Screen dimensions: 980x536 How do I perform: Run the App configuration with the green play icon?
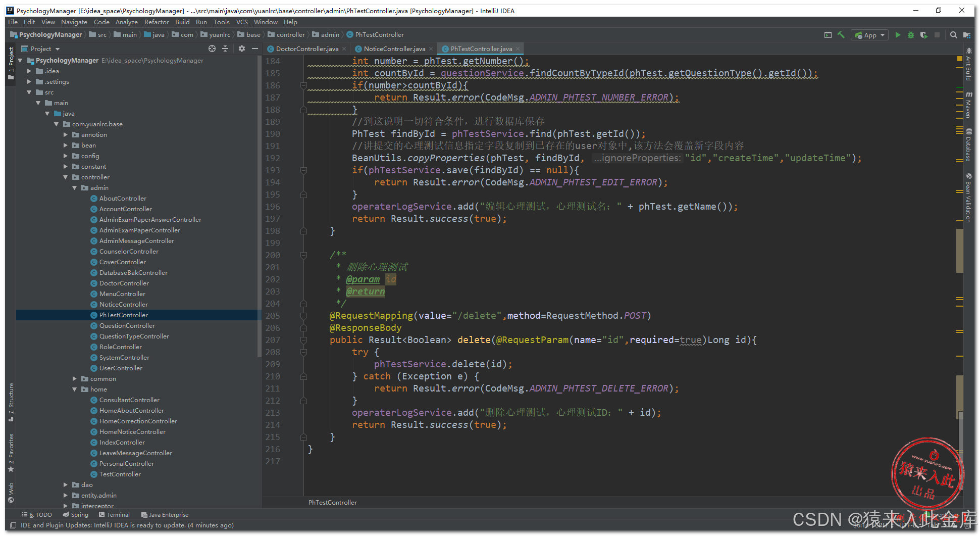[x=898, y=35]
